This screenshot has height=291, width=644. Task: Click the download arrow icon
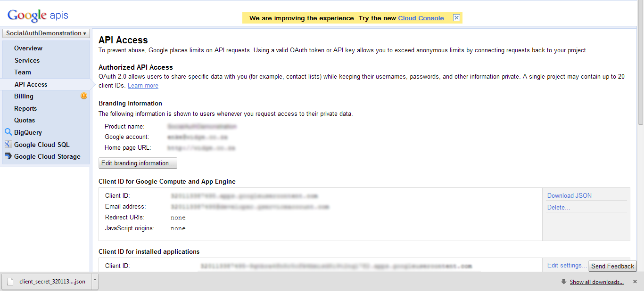pos(564,282)
